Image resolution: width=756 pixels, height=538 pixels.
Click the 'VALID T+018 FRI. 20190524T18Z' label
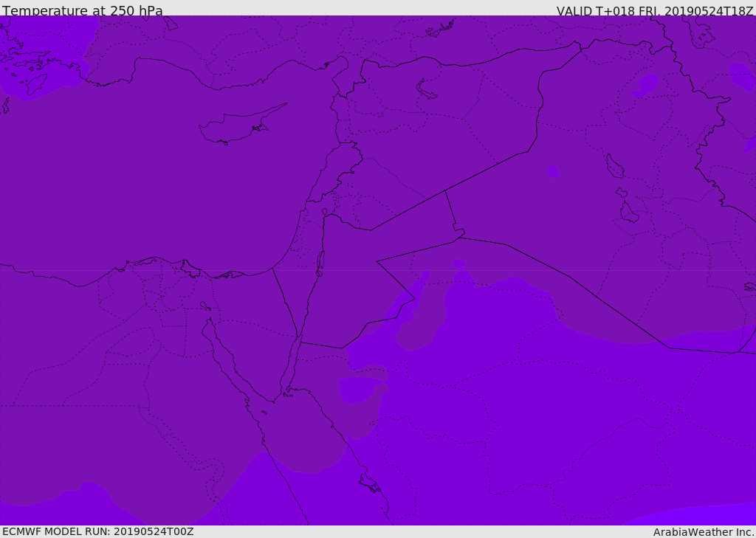tap(655, 10)
